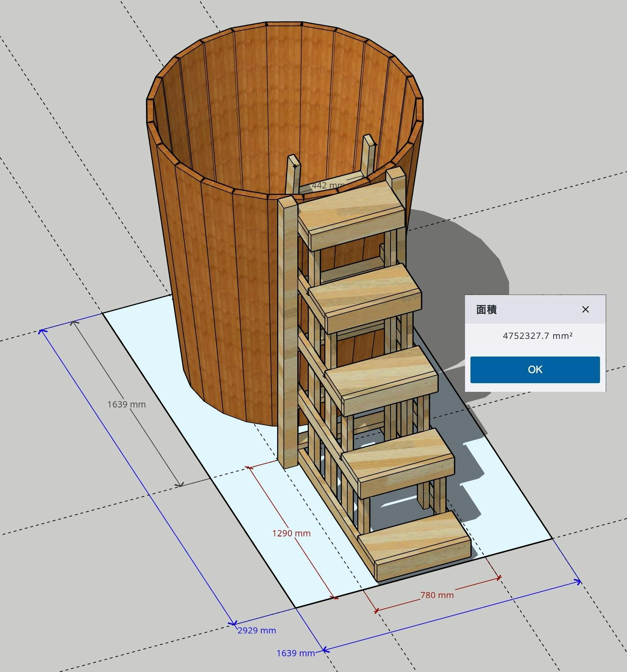Viewport: 627px width, 672px height.
Task: Close the 面積 dialog with the X
Action: click(x=585, y=309)
